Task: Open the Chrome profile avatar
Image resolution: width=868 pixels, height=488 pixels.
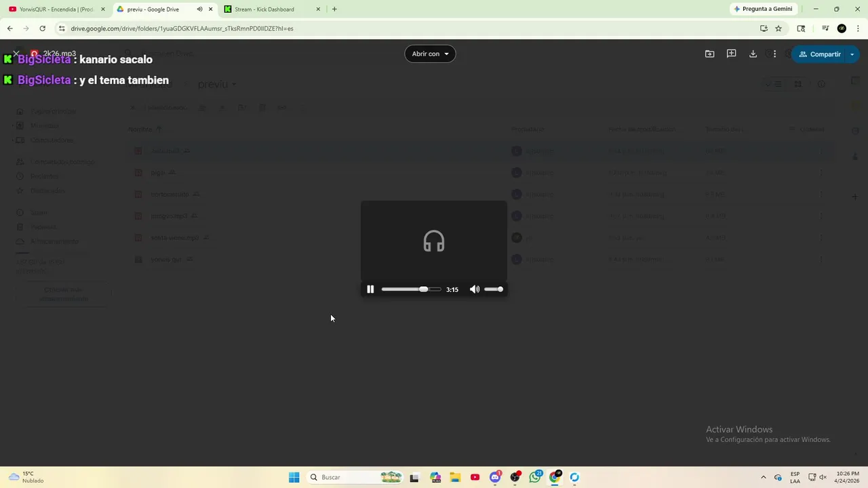Action: (842, 28)
